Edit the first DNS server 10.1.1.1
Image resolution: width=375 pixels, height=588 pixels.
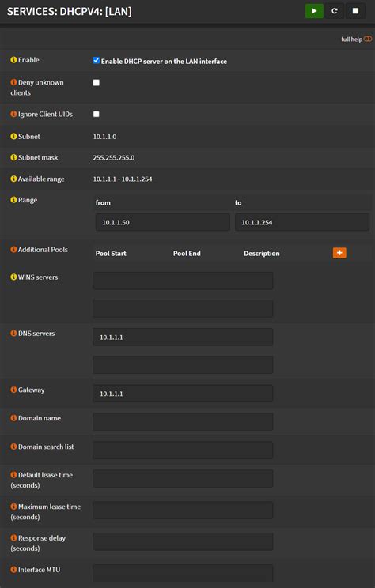click(x=183, y=337)
